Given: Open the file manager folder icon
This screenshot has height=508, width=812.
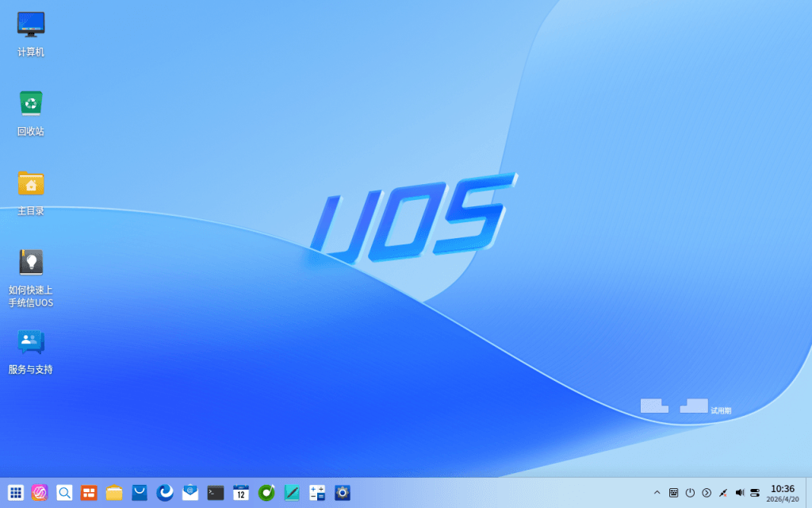Looking at the screenshot, I should click(x=114, y=492).
